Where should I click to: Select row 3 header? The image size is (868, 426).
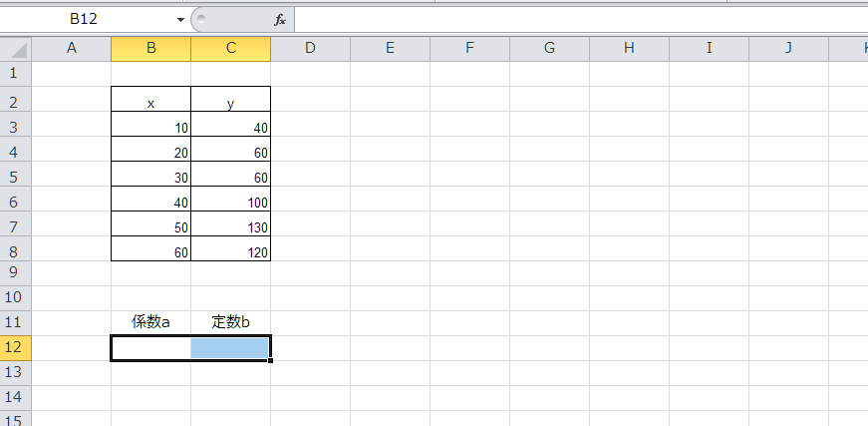16,124
